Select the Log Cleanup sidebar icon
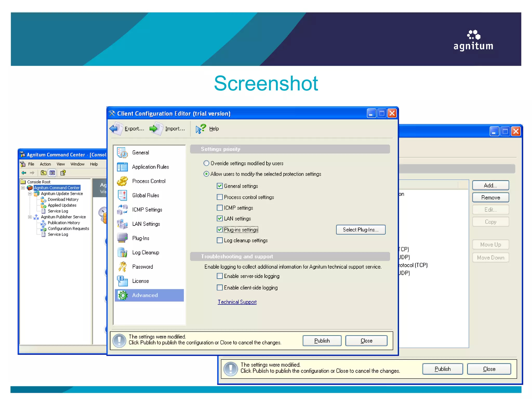This screenshot has height=399, width=532. [x=122, y=252]
